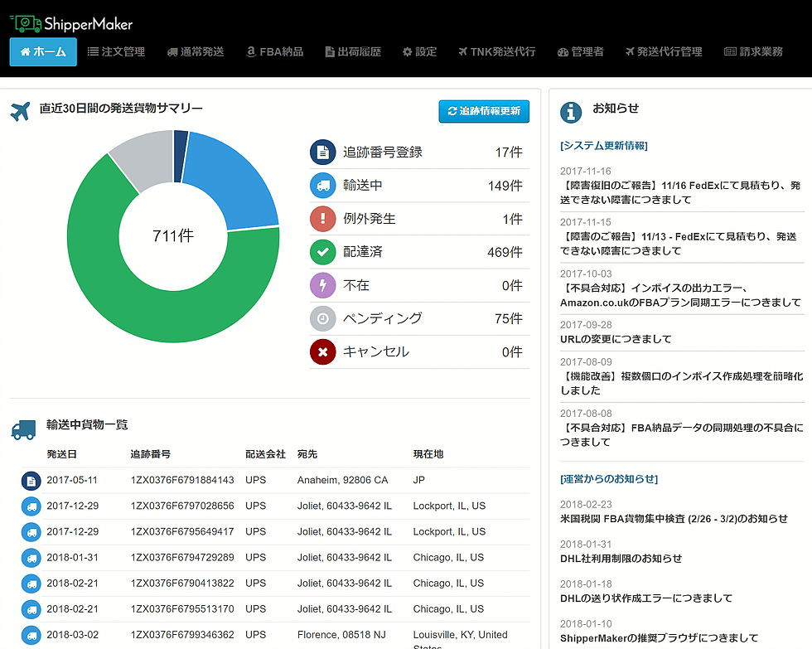Viewport: 812px width, 649px height.
Task: Click the 輸送中 truck status icon
Action: click(x=322, y=186)
